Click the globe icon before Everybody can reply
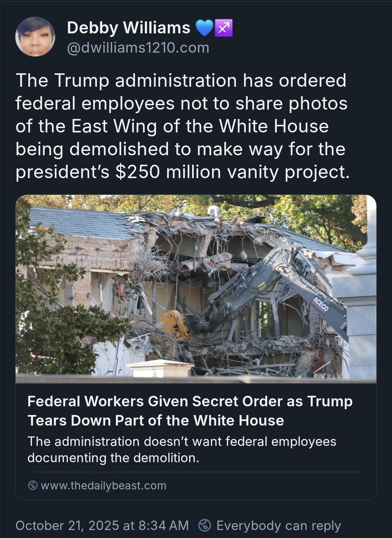This screenshot has height=538, width=392. point(205,525)
